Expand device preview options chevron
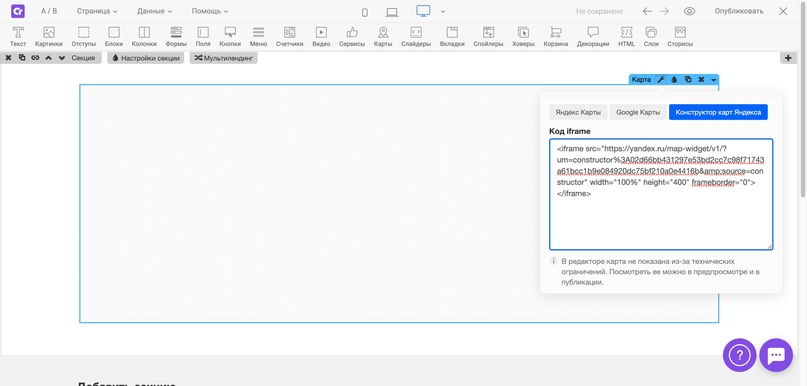This screenshot has height=386, width=807. pyautogui.click(x=443, y=11)
